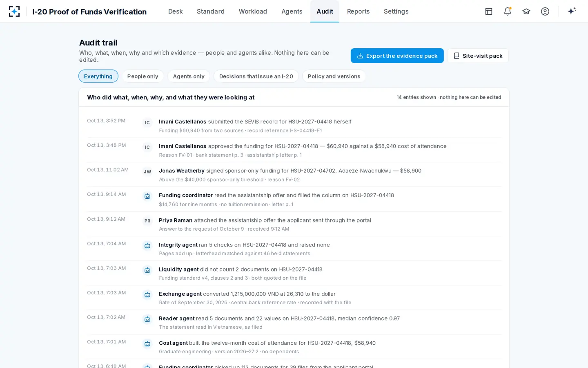Click the agent icon beside Liquidity agent entry
The width and height of the screenshot is (588, 368).
pyautogui.click(x=147, y=270)
